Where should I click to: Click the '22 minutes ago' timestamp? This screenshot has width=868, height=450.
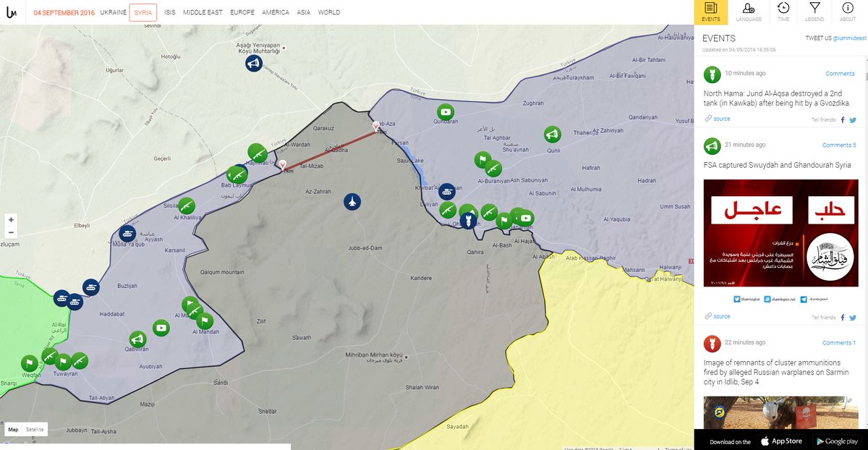745,343
